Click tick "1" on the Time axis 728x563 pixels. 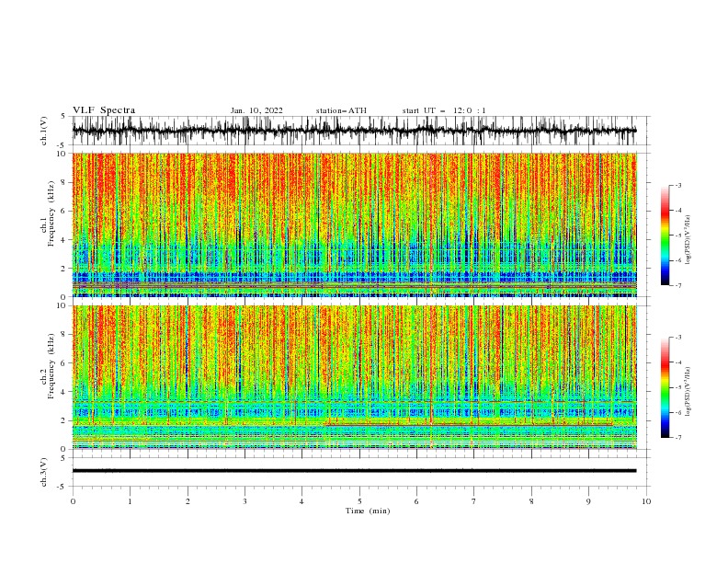pos(130,501)
